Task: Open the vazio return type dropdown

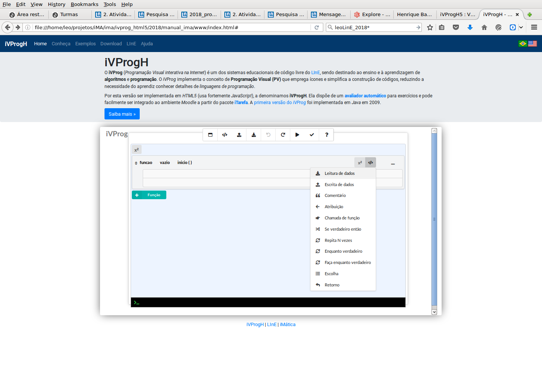Action: tap(165, 162)
